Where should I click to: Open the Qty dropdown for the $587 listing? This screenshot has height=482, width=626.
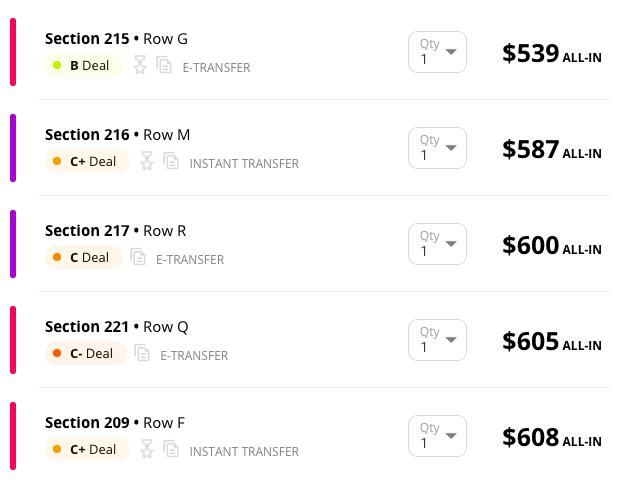pos(437,148)
